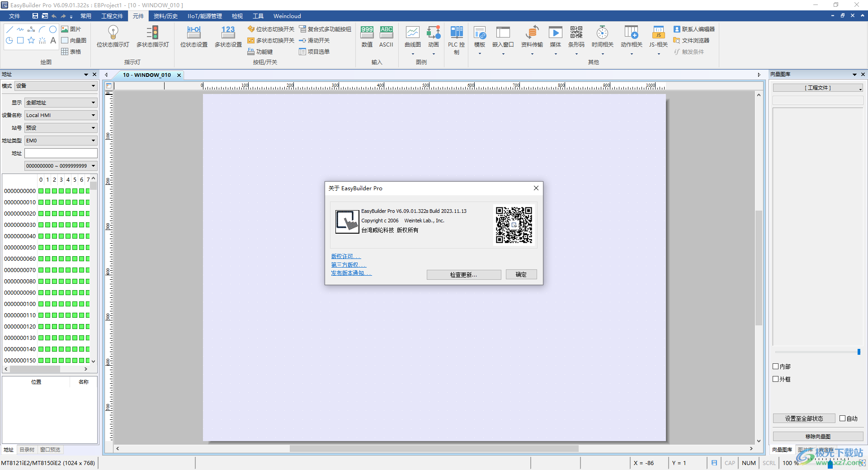Select the Rectangle drawing tool
This screenshot has height=470, width=868.
tap(20, 40)
